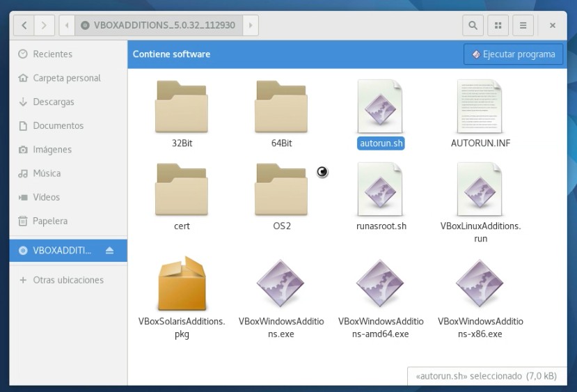Eject the VBOXADDITIONS disc
Image resolution: width=577 pixels, height=392 pixels.
[x=109, y=251]
